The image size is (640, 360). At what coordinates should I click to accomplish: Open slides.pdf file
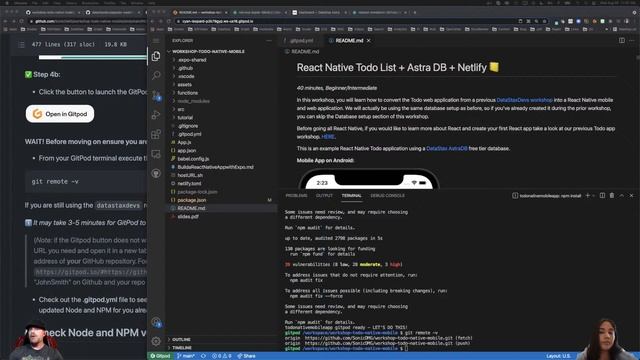pyautogui.click(x=188, y=216)
